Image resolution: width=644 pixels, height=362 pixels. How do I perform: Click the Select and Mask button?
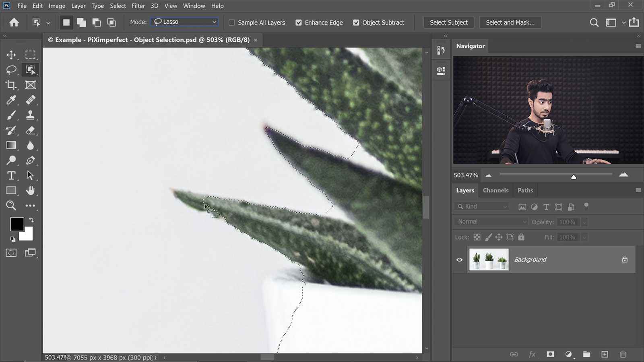[x=510, y=23]
